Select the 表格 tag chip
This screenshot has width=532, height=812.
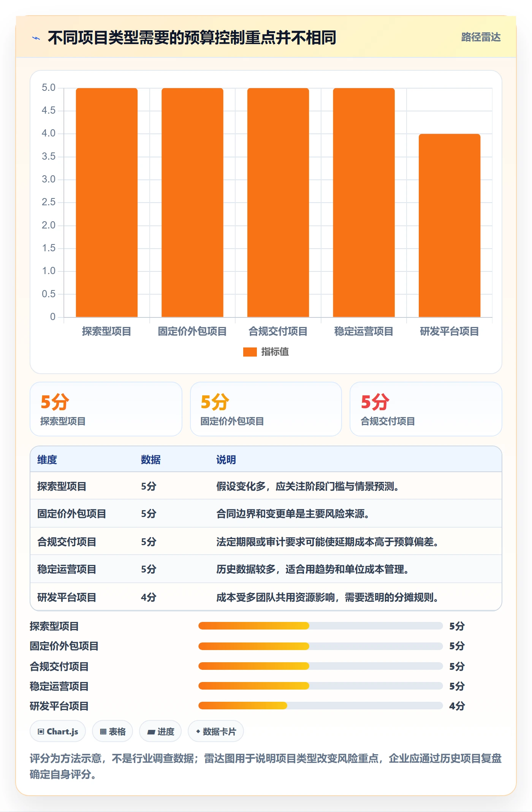point(112,731)
